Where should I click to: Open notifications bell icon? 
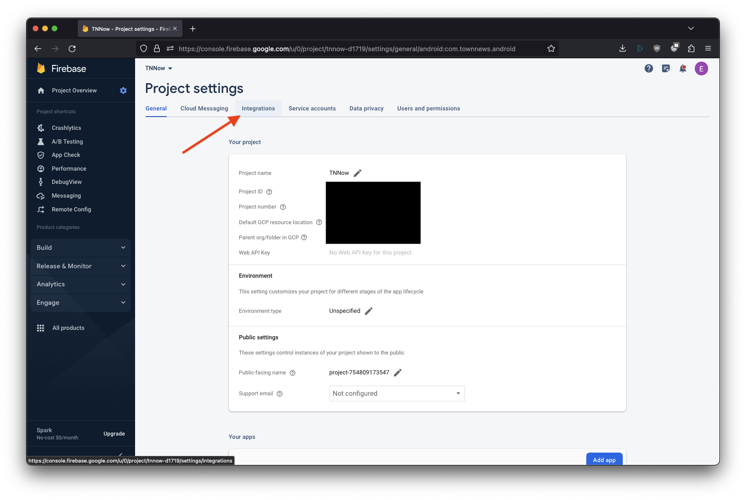coord(683,69)
